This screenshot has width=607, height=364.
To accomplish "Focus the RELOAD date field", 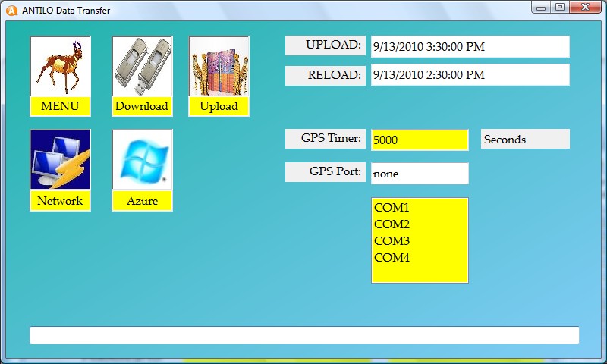I will pos(469,75).
